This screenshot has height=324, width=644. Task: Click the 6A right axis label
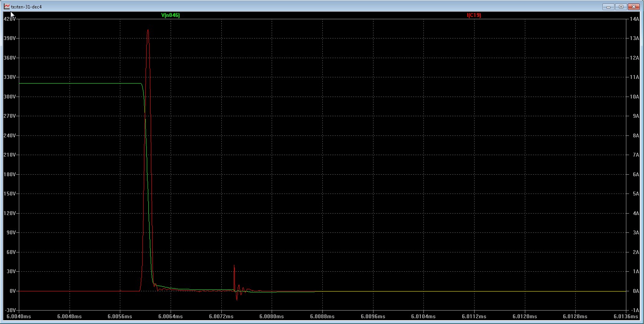click(x=636, y=174)
